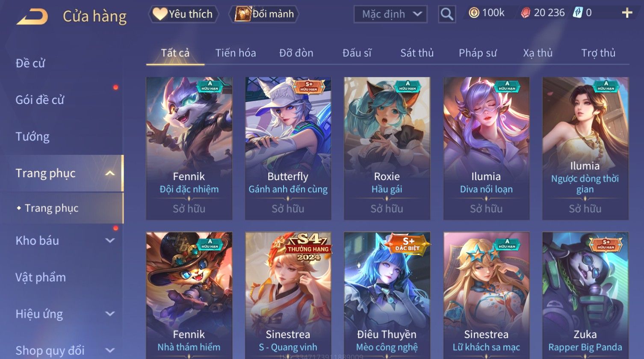This screenshot has height=359, width=644.
Task: Open Điêu Thuyền Mèo công nghệ skin
Action: click(x=387, y=296)
